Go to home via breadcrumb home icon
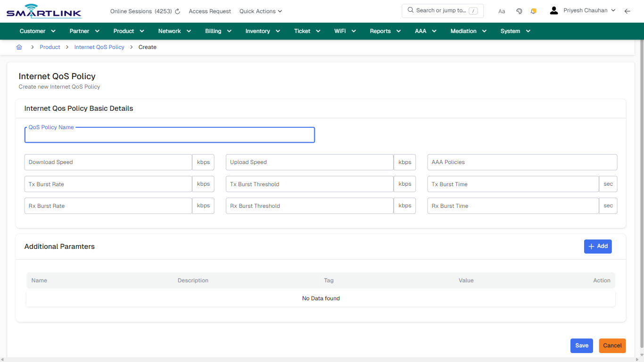The width and height of the screenshot is (644, 362). pyautogui.click(x=19, y=47)
